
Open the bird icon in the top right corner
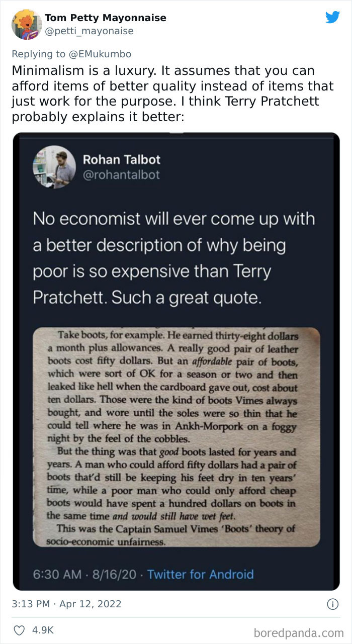click(333, 17)
